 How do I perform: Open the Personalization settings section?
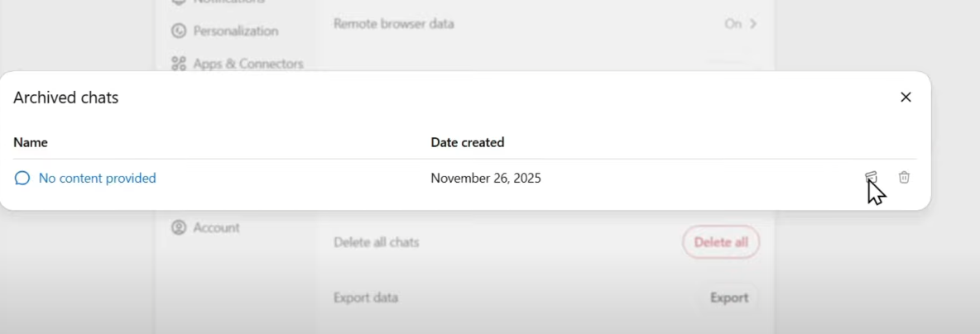point(235,31)
